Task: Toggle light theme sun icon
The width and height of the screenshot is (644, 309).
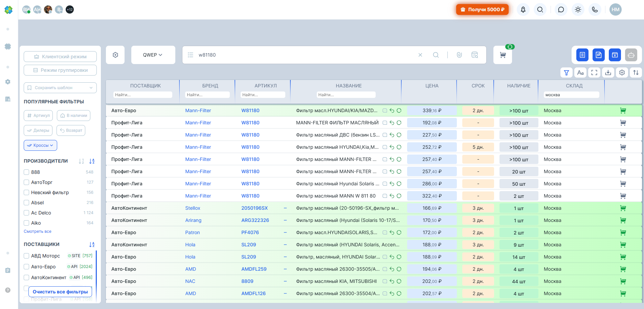Action: point(578,9)
